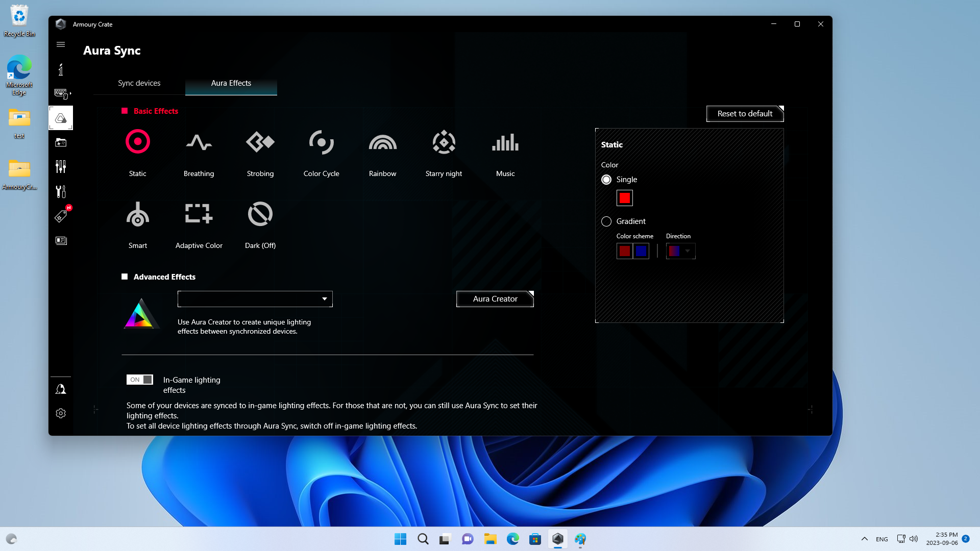Pick the Smart effect
980x551 pixels.
tap(138, 214)
